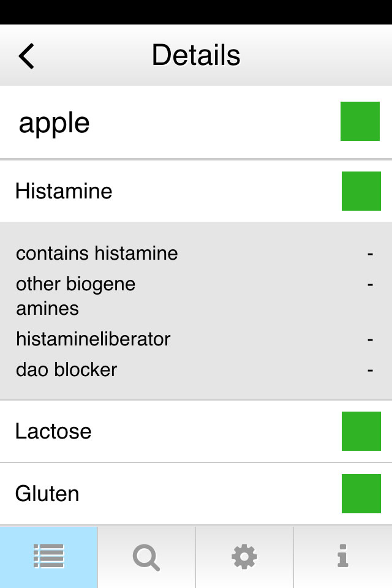
Task: Tap the apple food title
Action: [55, 123]
